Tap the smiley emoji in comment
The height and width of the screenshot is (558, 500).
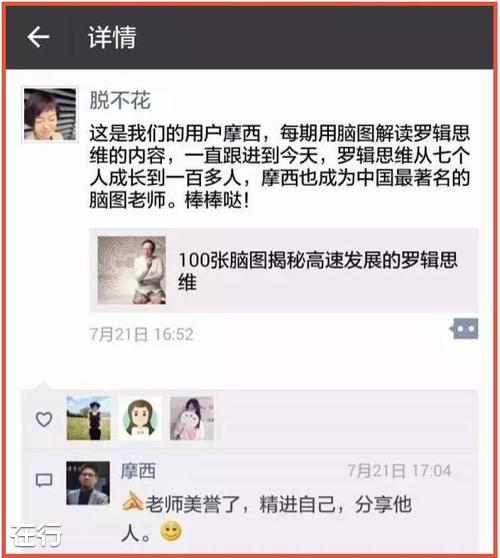click(x=171, y=531)
